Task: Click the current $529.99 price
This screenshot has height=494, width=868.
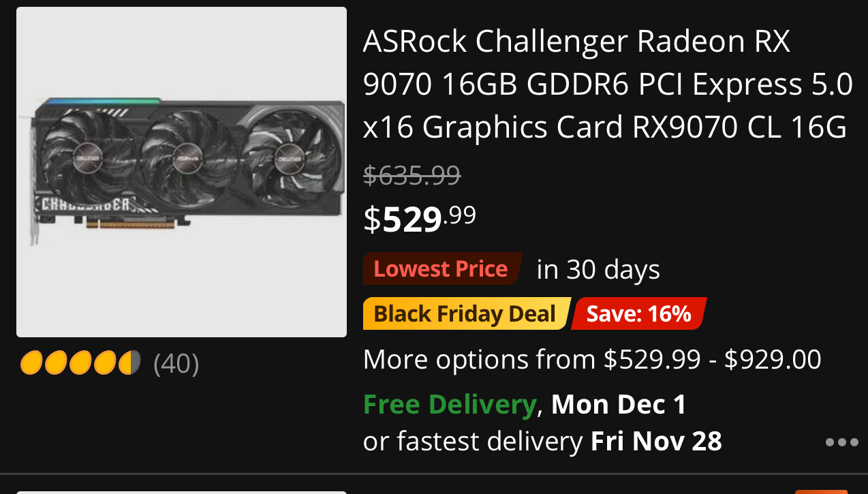Action: 420,219
